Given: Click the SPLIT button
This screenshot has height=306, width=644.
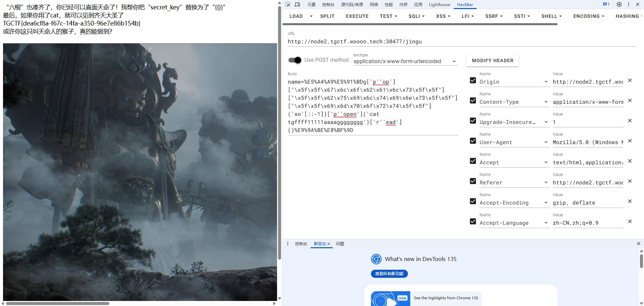Looking at the screenshot, I should click(x=327, y=16).
